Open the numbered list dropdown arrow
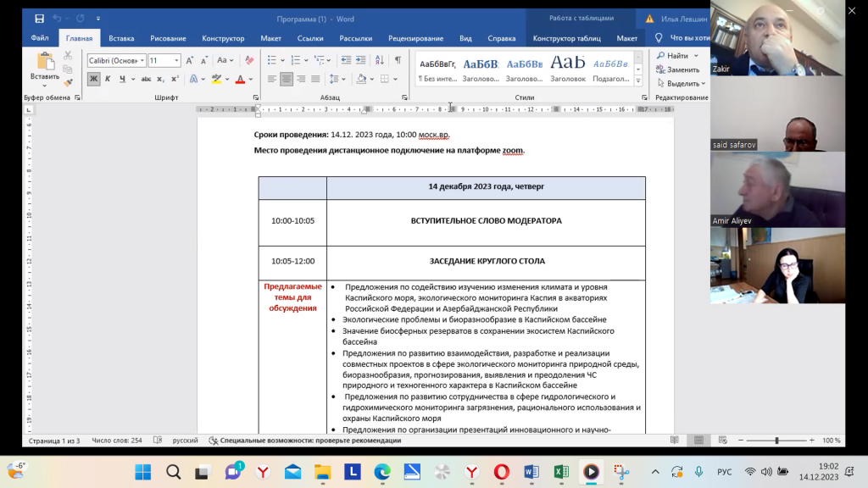This screenshot has height=488, width=868. pyautogui.click(x=306, y=60)
